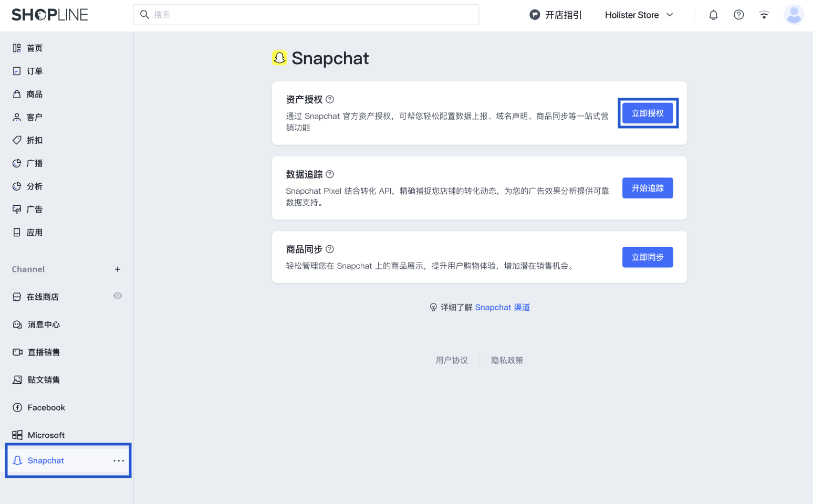The width and height of the screenshot is (813, 504).
Task: Click the 应用 apps icon
Action: pyautogui.click(x=17, y=233)
